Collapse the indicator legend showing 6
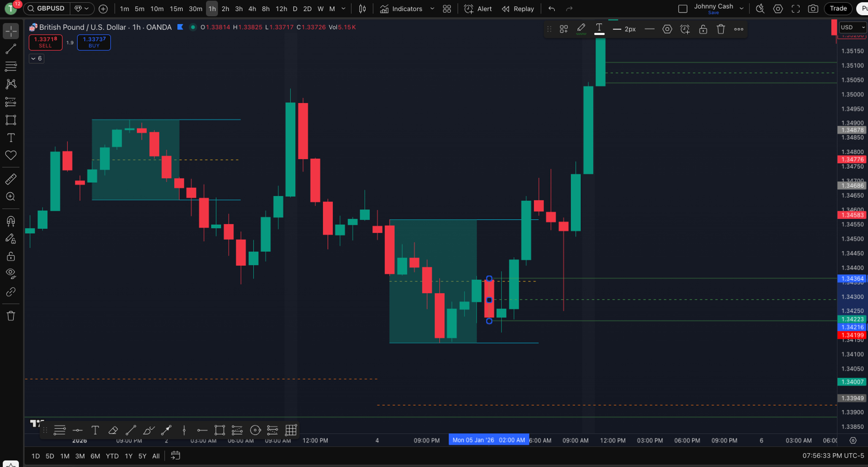The width and height of the screenshot is (868, 467). [x=37, y=59]
